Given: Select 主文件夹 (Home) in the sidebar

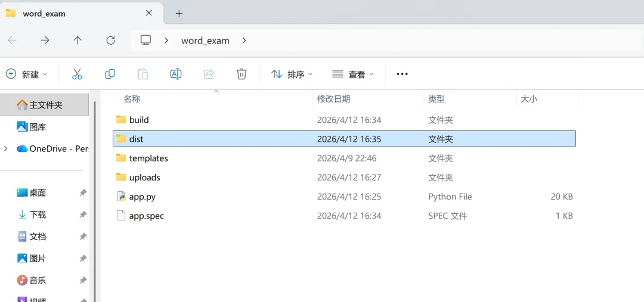Looking at the screenshot, I should pyautogui.click(x=44, y=105).
